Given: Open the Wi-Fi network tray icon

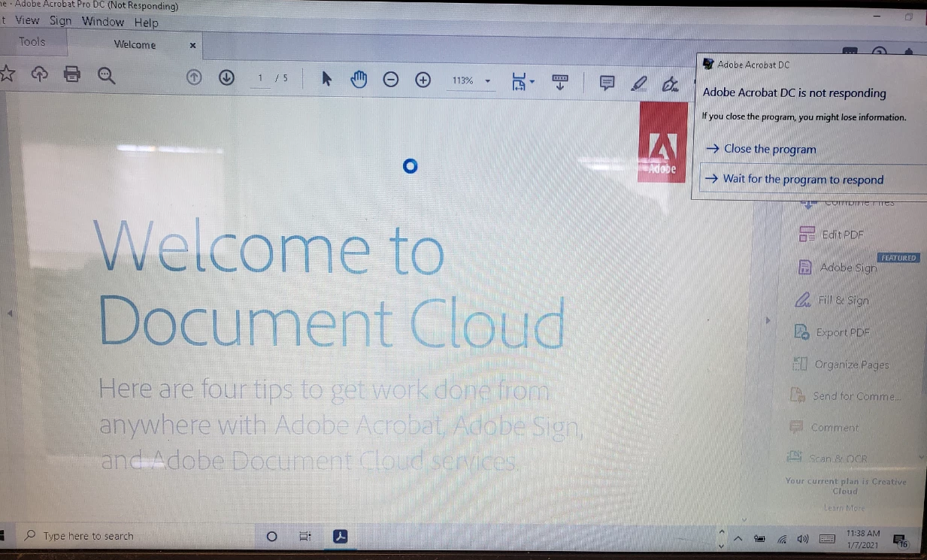Looking at the screenshot, I should 782,539.
